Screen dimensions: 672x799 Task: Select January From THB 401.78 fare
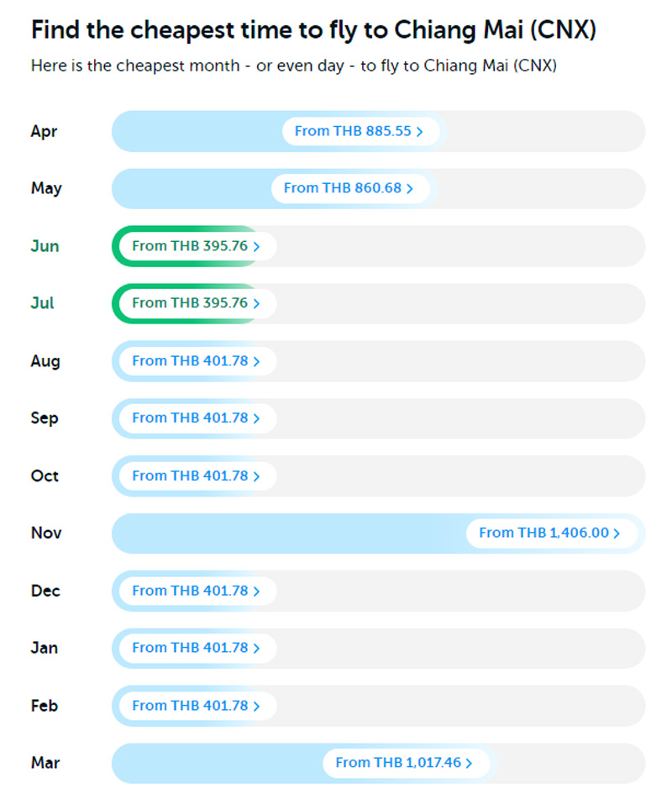(x=190, y=649)
